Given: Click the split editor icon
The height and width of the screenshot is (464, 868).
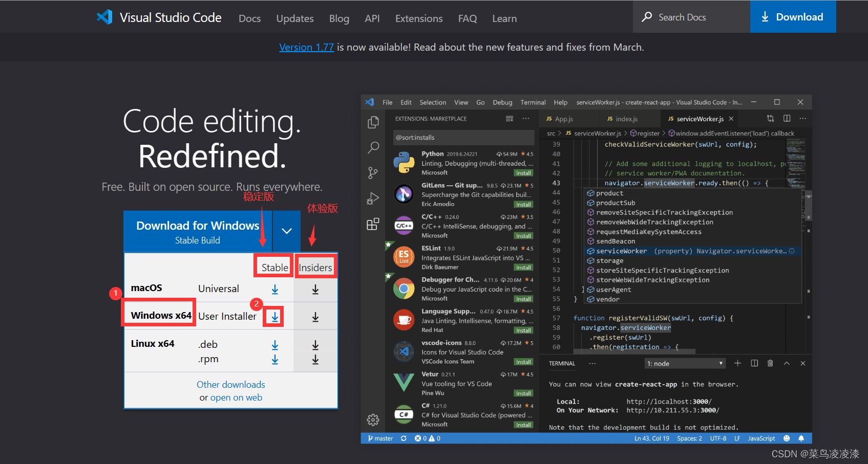Looking at the screenshot, I should pyautogui.click(x=787, y=119).
